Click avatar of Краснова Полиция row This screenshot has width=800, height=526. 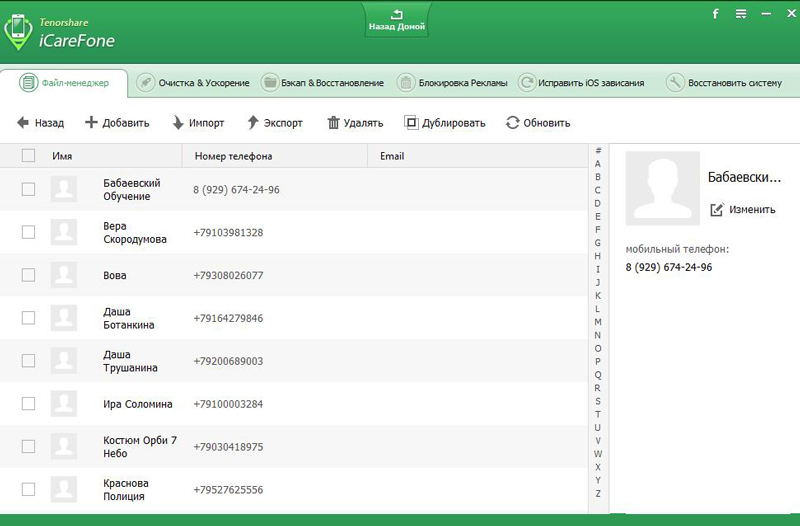[64, 489]
